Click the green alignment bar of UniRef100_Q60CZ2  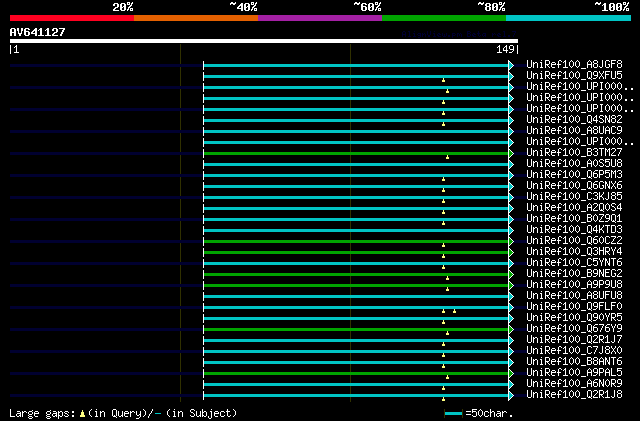356,242
